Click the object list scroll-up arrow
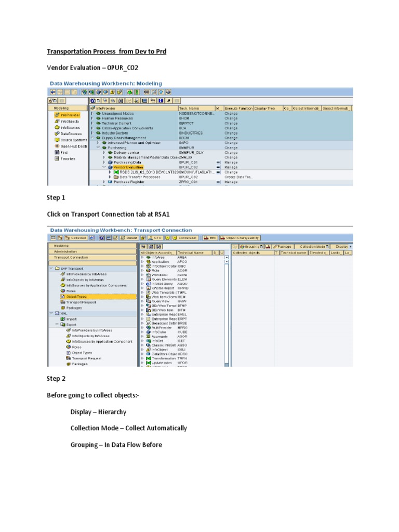 tap(227, 258)
